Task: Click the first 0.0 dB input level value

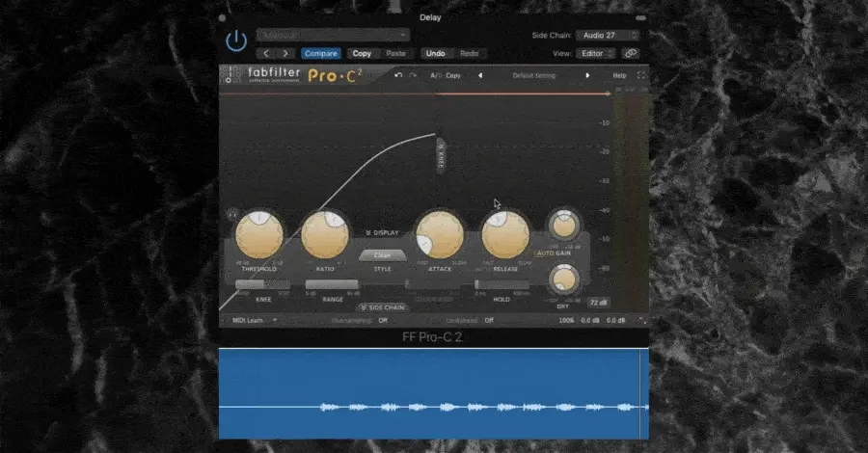Action: point(589,320)
